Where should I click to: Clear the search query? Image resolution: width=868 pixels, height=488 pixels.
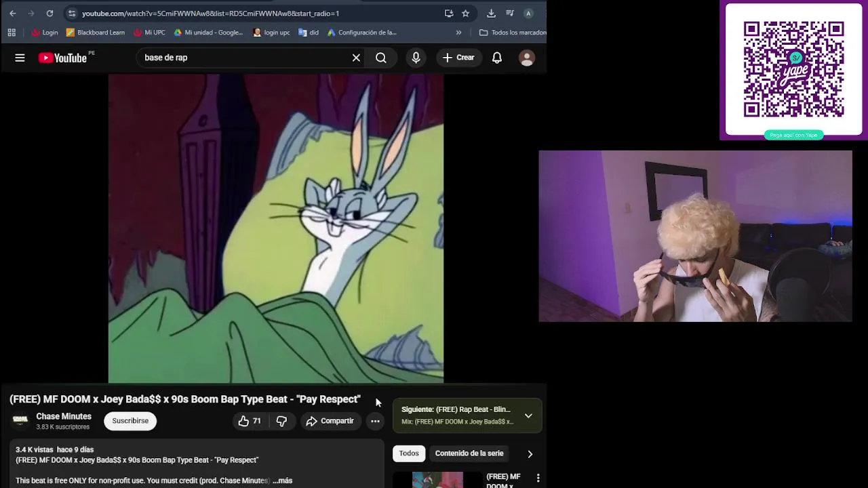point(356,58)
